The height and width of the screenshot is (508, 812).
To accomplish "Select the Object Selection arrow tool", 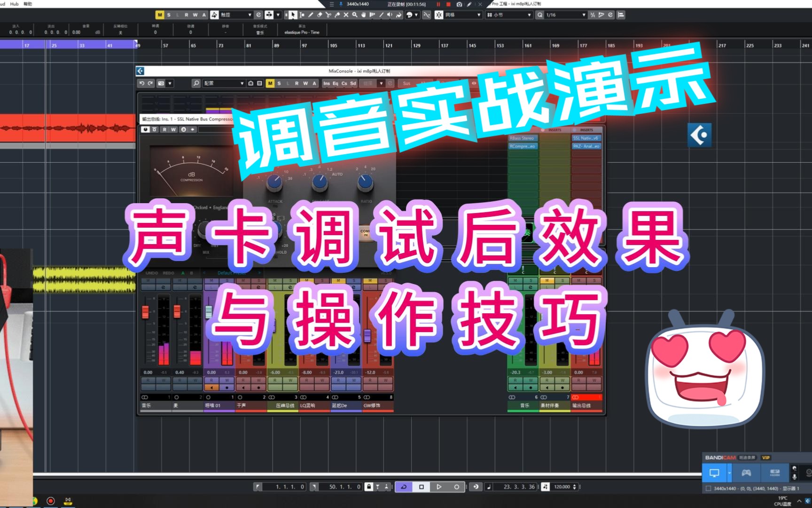I will [293, 15].
